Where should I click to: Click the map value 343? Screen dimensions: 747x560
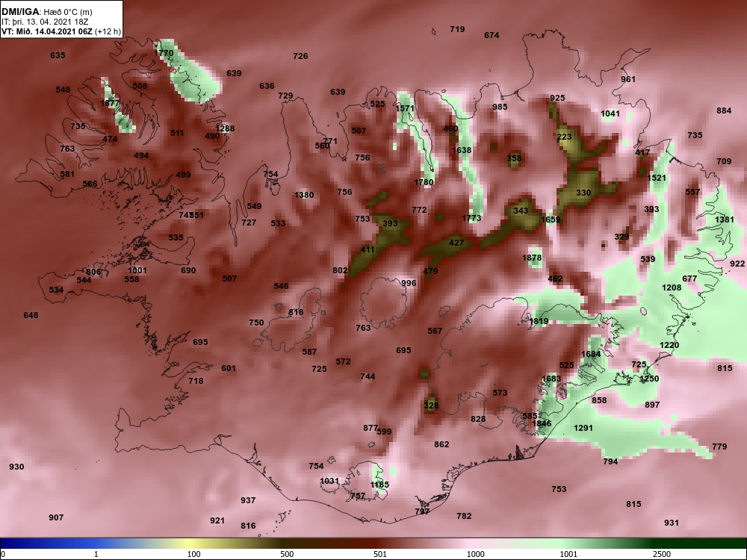pos(521,211)
